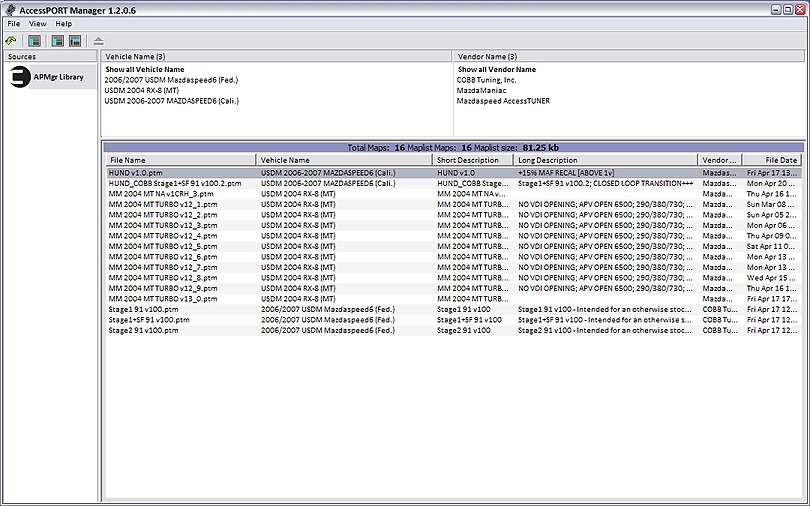810x506 pixels.
Task: Click the Sources panel header
Action: coord(50,56)
